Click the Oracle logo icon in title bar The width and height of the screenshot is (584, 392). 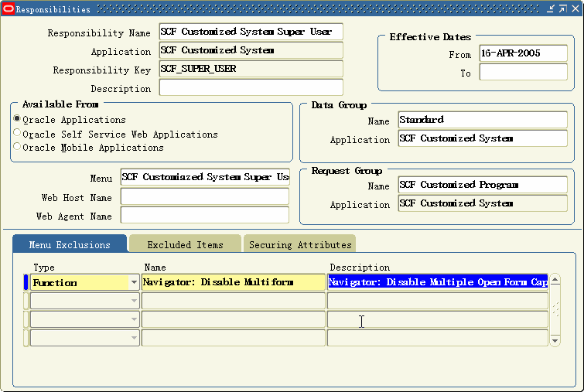point(9,9)
